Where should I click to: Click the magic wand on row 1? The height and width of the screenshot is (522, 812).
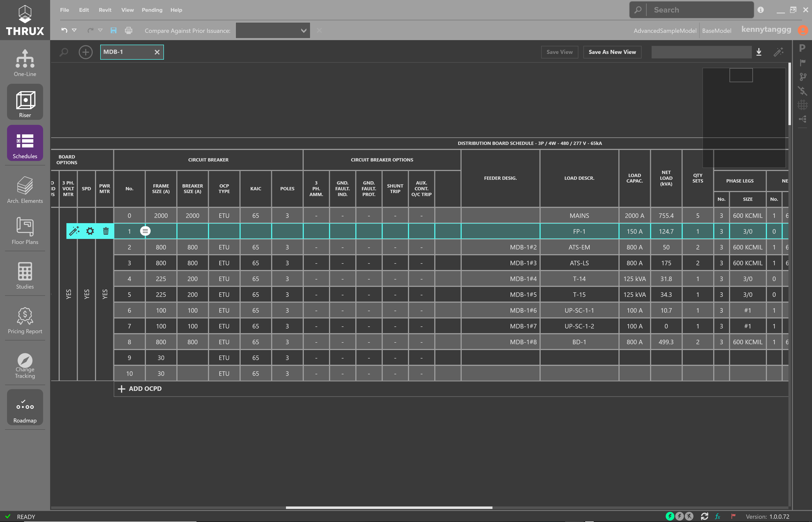(74, 231)
